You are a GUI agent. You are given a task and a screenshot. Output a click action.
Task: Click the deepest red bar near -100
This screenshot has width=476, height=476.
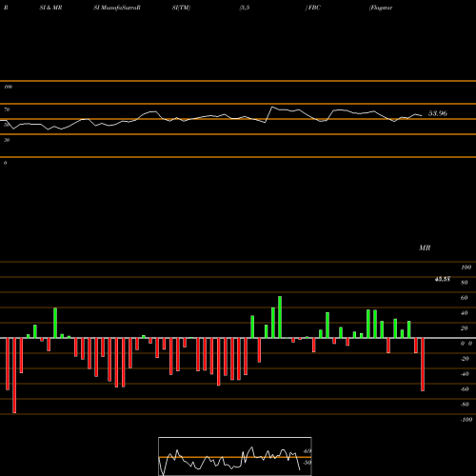(x=14, y=375)
